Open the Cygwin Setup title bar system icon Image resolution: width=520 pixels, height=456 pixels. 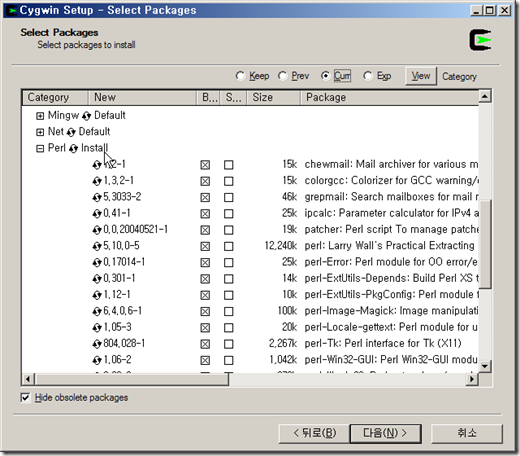12,10
